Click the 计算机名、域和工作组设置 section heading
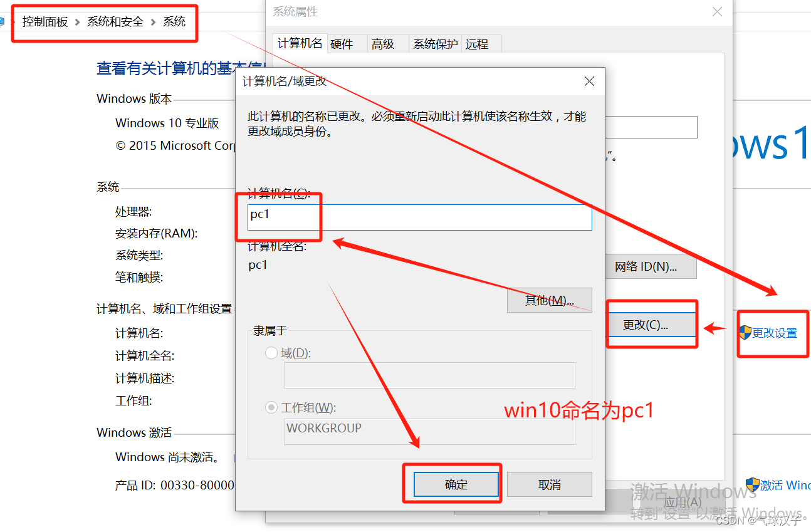The width and height of the screenshot is (811, 532). pyautogui.click(x=164, y=309)
